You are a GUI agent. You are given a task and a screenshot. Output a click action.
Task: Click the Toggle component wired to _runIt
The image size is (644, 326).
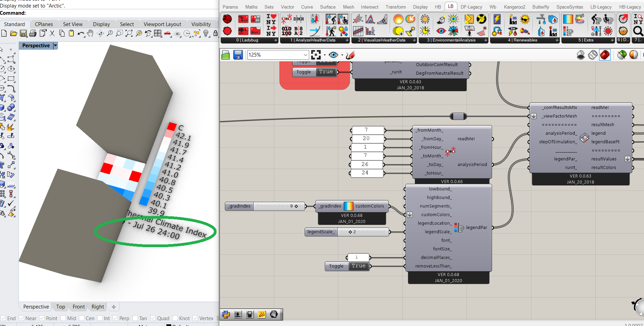315,72
